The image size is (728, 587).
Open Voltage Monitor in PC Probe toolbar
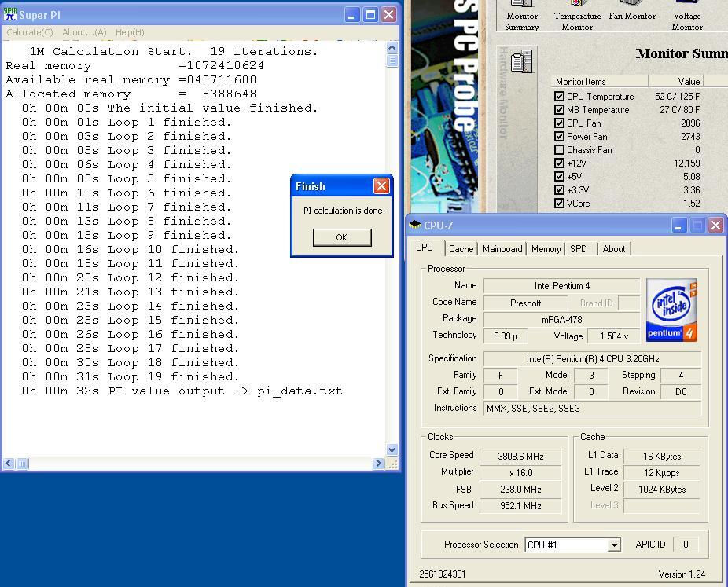click(687, 17)
